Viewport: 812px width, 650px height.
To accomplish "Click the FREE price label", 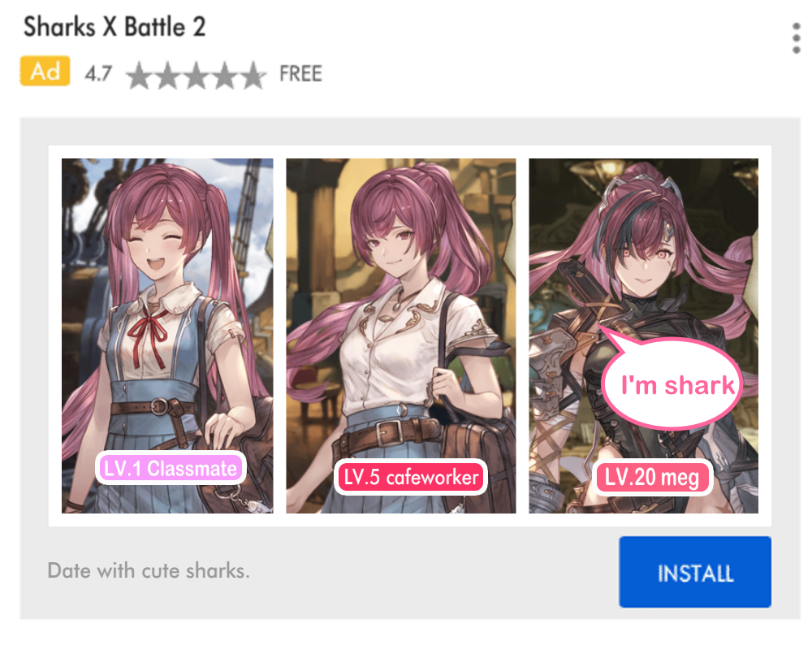I will pos(301,74).
